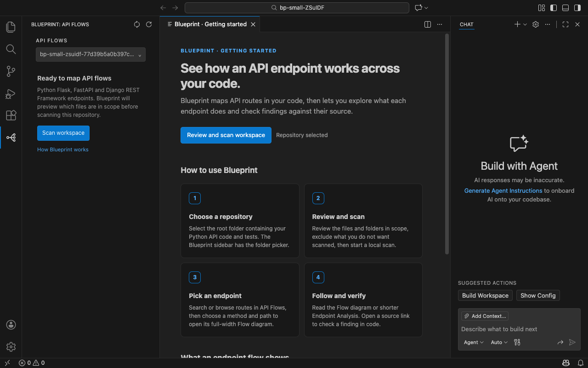
Task: Toggle primary side bar layout button
Action: click(554, 8)
